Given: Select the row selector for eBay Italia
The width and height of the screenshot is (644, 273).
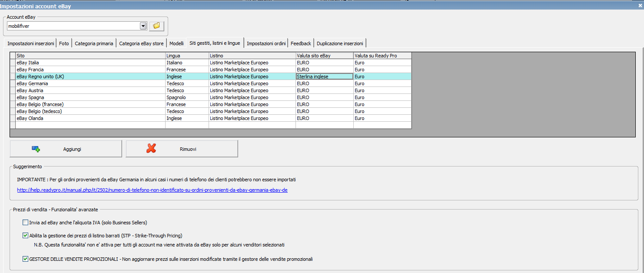Looking at the screenshot, I should click(x=13, y=63).
